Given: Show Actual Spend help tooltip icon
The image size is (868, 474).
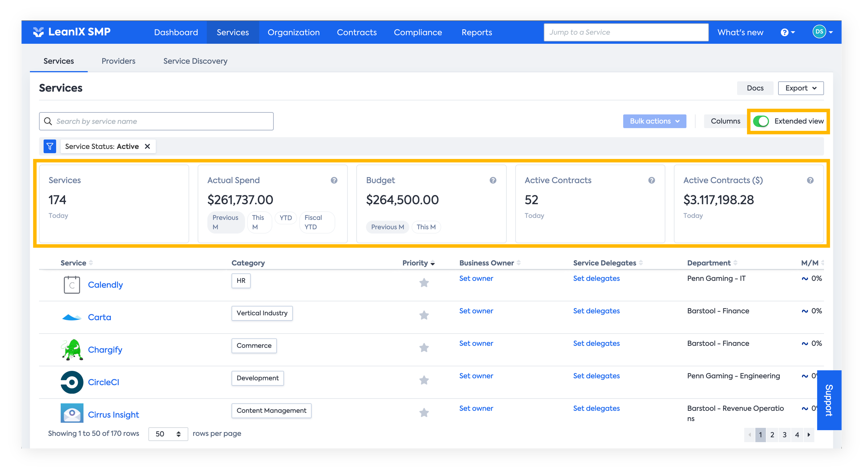Looking at the screenshot, I should [x=334, y=180].
